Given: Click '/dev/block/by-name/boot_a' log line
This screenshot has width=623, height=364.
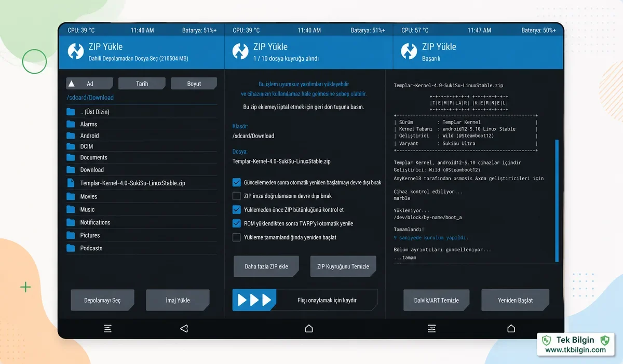Looking at the screenshot, I should pos(428,218).
